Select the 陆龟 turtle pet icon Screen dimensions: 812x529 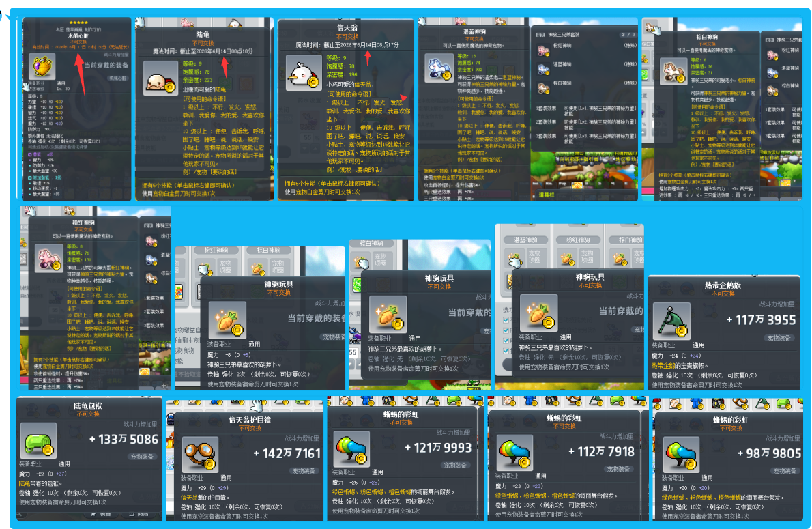160,78
